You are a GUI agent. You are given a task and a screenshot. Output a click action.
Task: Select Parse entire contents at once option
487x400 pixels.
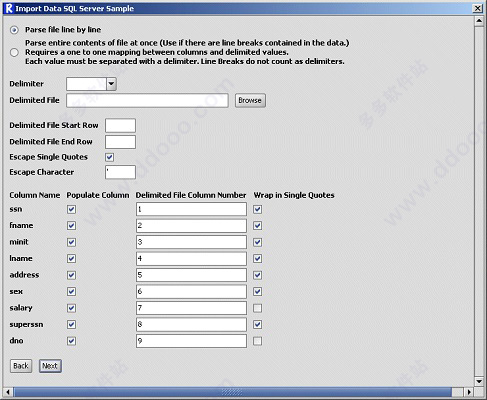point(14,52)
